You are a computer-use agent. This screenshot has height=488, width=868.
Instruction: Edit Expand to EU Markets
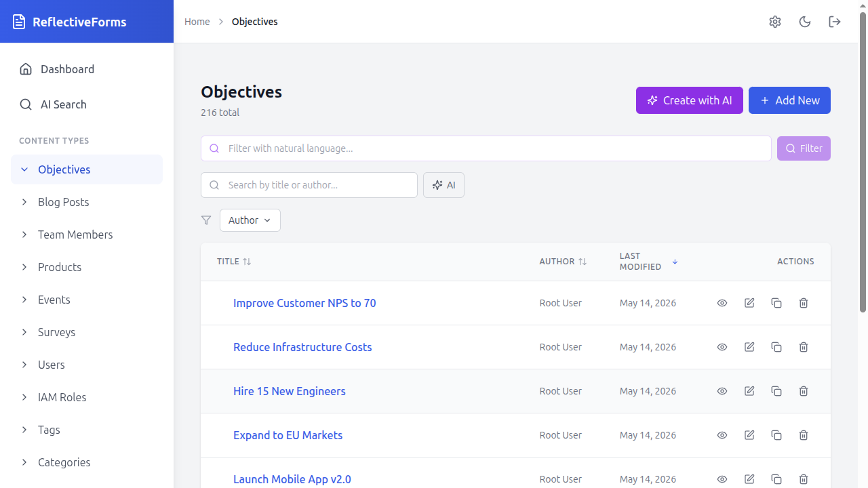[x=749, y=435]
